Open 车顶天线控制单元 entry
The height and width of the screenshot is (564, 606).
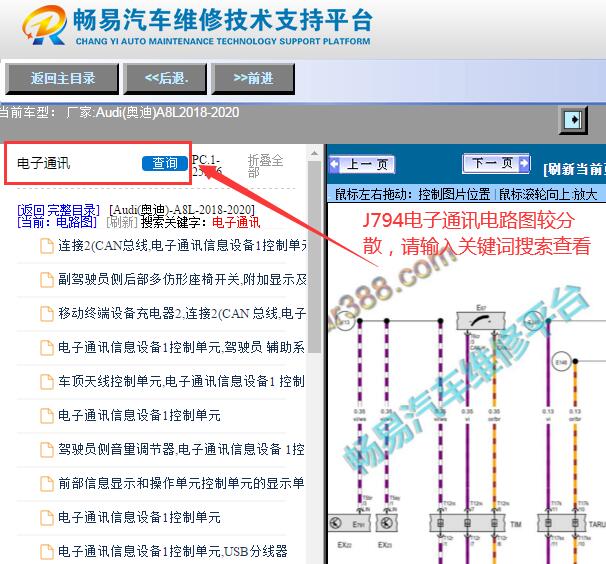pos(181,381)
